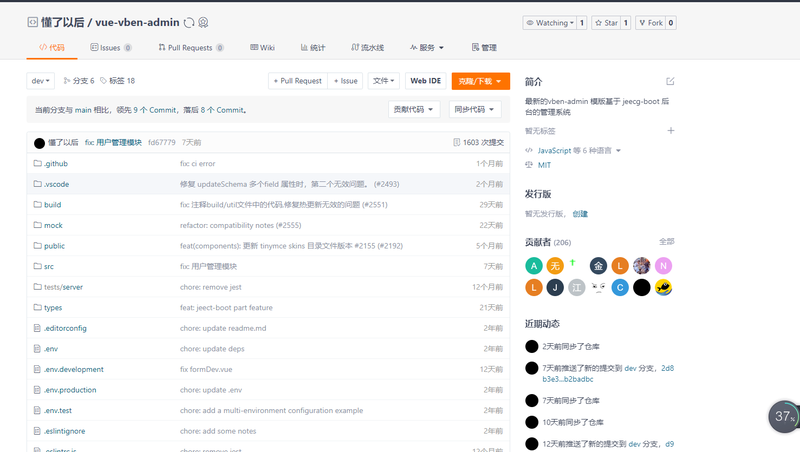Viewport: 800px width, 452px height.
Task: Click the Fork count 0
Action: [x=671, y=22]
